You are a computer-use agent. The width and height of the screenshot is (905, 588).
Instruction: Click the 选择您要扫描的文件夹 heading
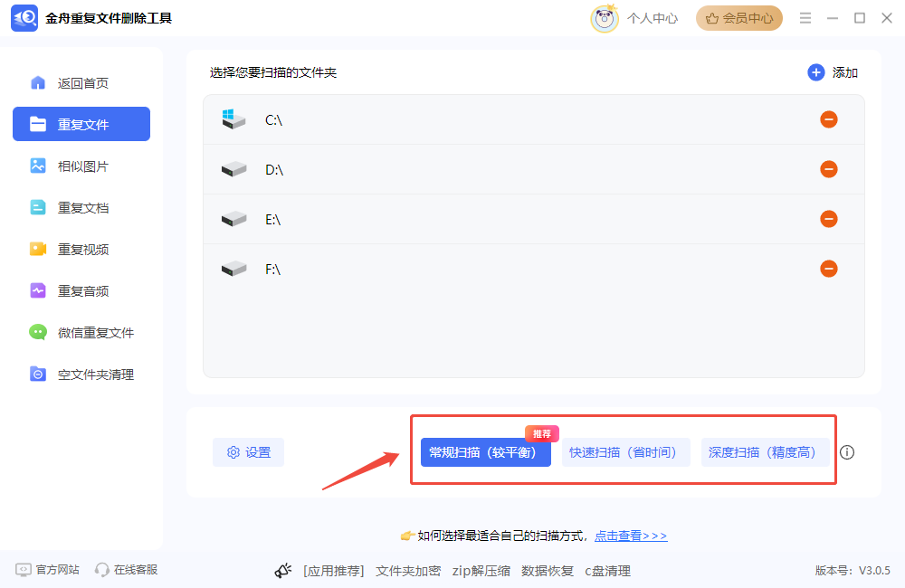click(x=273, y=72)
